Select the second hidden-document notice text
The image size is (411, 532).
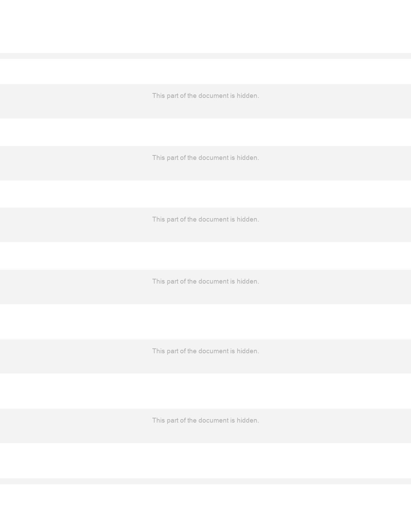coord(205,157)
